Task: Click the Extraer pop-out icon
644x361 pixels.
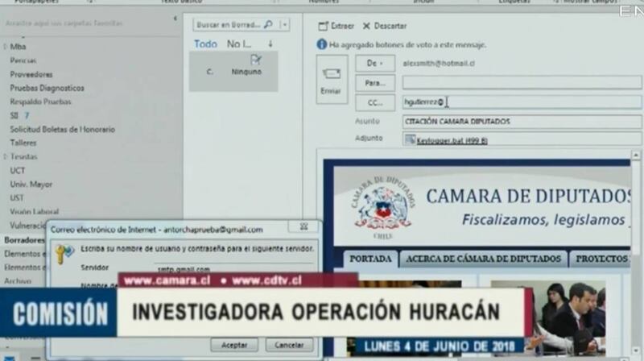Action: pyautogui.click(x=323, y=27)
